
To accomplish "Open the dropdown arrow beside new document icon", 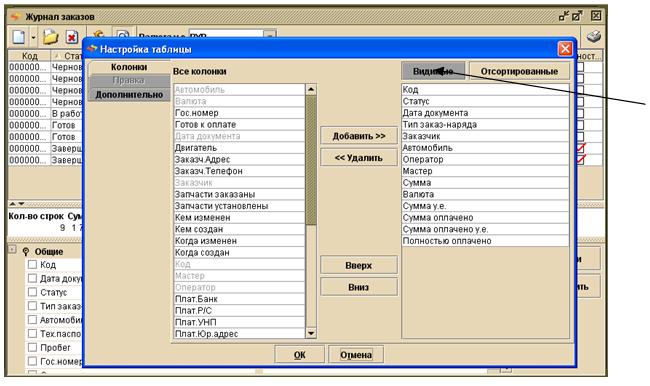I will click(x=33, y=38).
